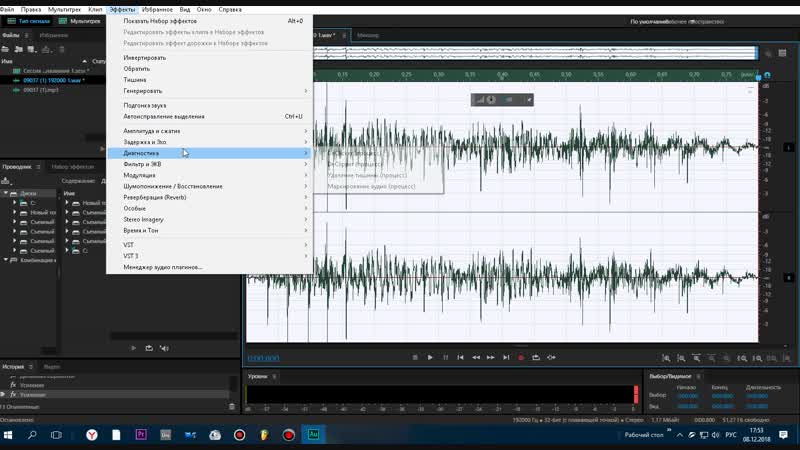800x450 pixels.
Task: Open the Клип menu in menu bar
Action: (x=95, y=9)
